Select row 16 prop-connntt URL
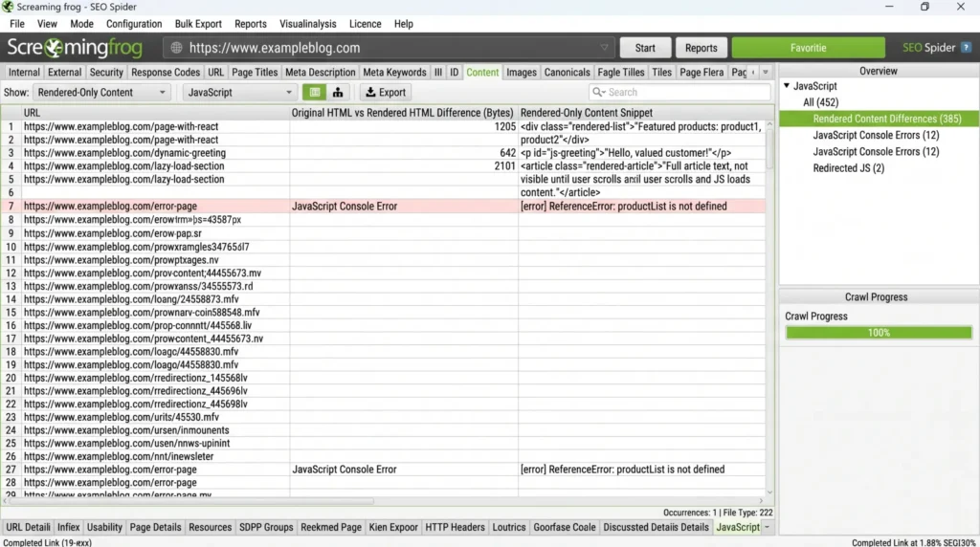Image resolution: width=980 pixels, height=547 pixels. pos(138,325)
